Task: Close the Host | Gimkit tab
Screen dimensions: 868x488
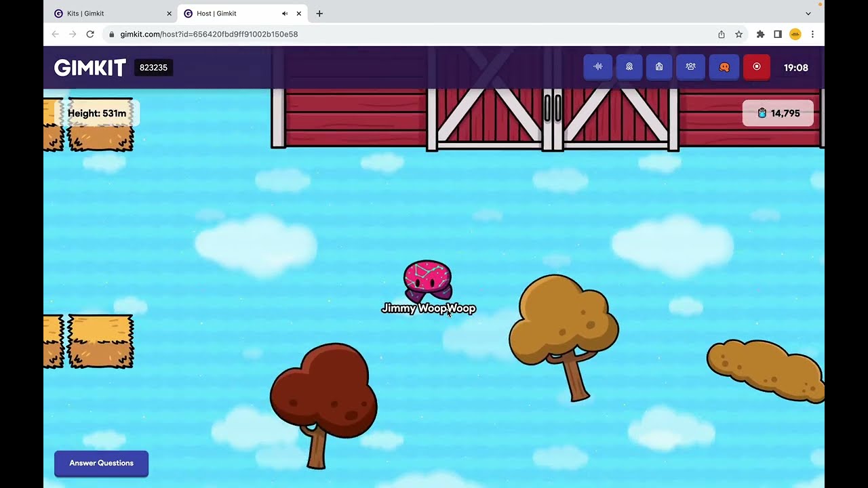Action: point(298,14)
